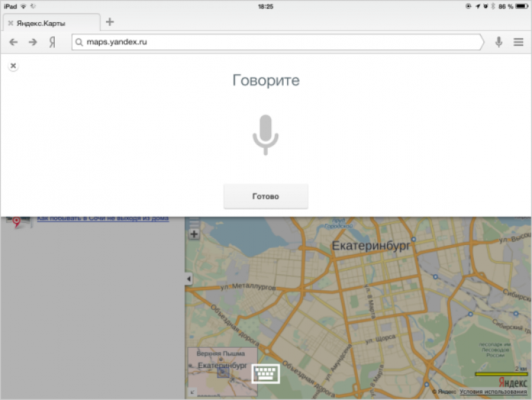Collapse the left panel with arrow handle

(x=189, y=279)
